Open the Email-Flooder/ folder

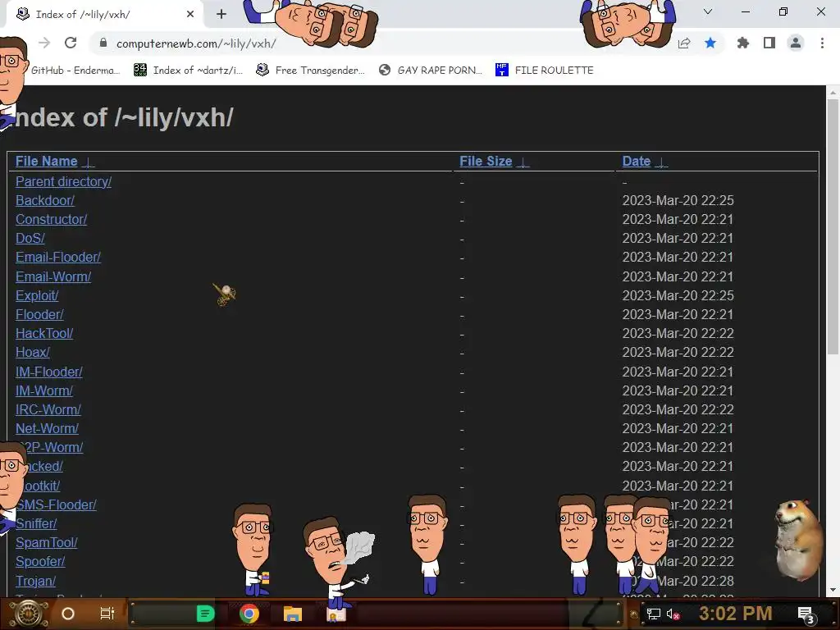tap(58, 257)
